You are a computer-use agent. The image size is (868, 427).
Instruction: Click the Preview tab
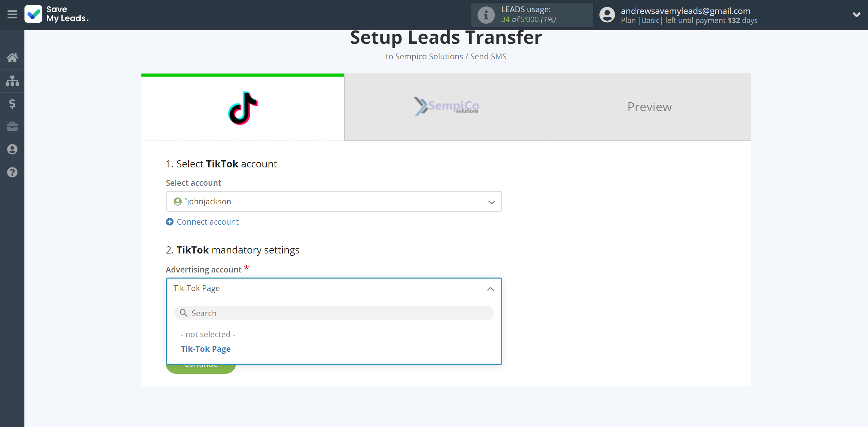point(649,106)
